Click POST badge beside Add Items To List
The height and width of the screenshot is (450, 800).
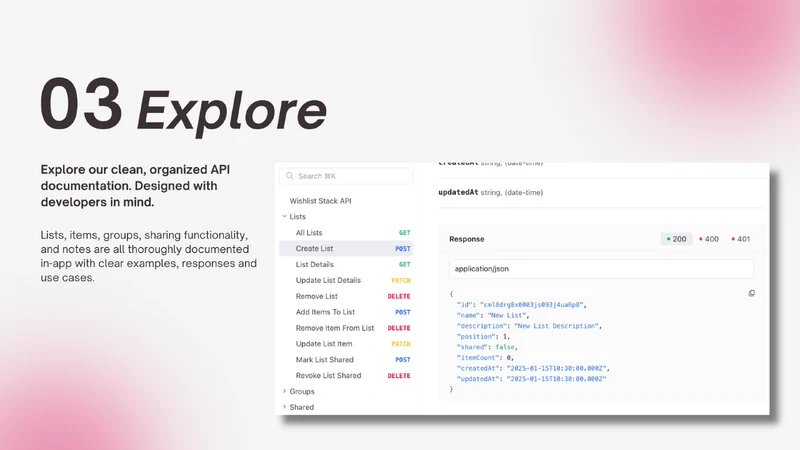(403, 312)
